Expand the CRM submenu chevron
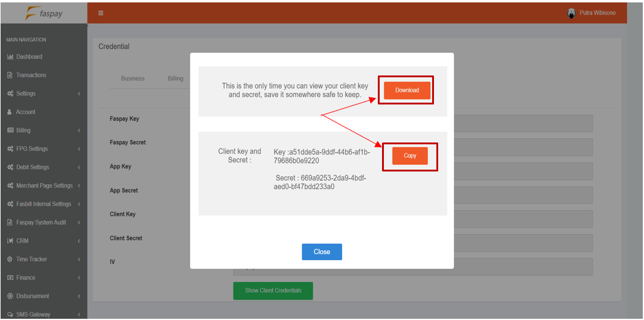The image size is (644, 320). click(x=78, y=241)
